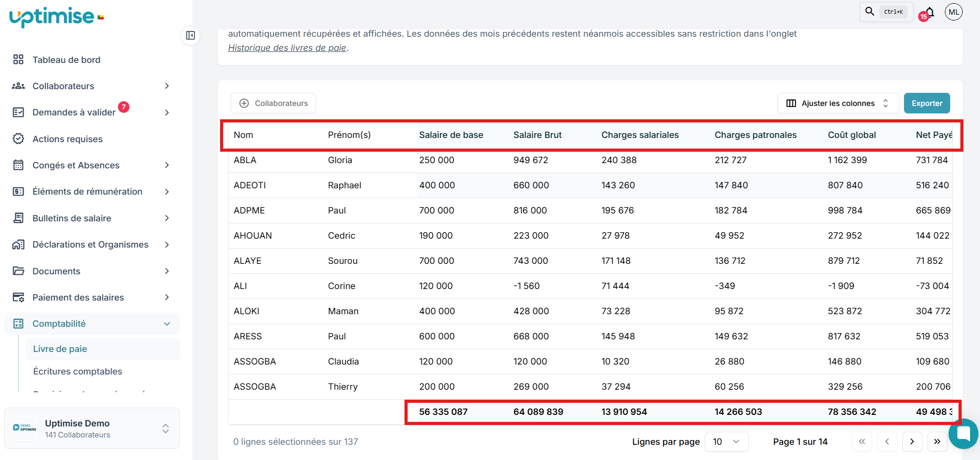Open the search magnifier icon
The width and height of the screenshot is (980, 460).
(869, 12)
